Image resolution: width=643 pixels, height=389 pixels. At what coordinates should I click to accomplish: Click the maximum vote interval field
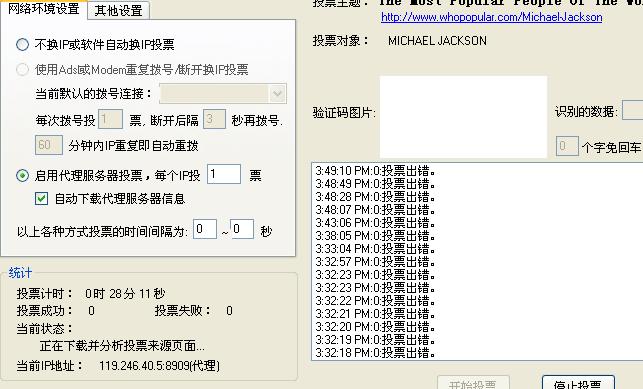[242, 229]
